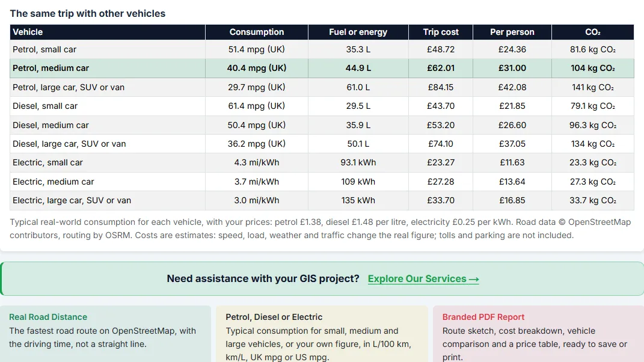Viewport: 644px width, 362px height.
Task: Click the 40.4 mpg (UK) consumption cell
Action: click(x=257, y=68)
